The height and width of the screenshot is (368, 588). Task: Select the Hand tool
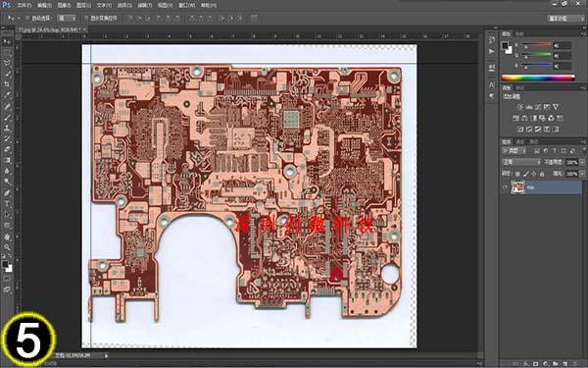(x=7, y=237)
